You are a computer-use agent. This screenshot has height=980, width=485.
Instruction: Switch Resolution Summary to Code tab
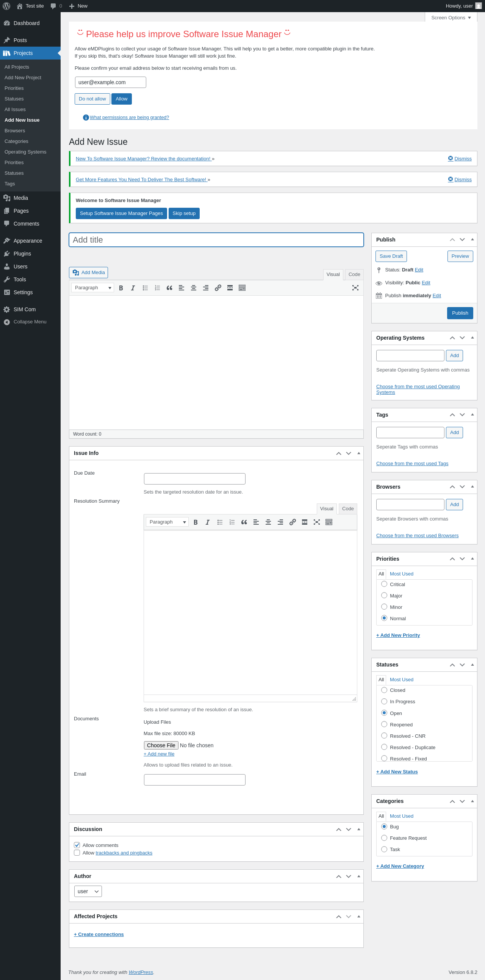(x=348, y=509)
